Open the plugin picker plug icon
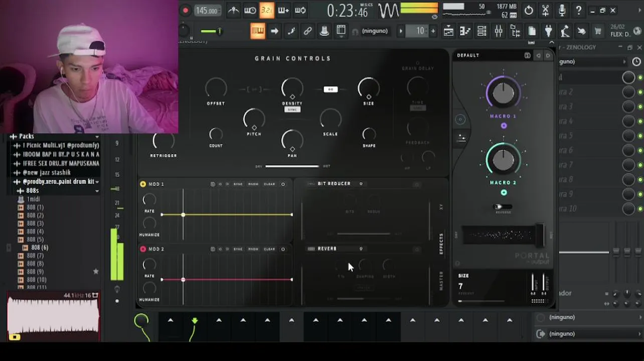Screen dimensions: 644x361 548,31
